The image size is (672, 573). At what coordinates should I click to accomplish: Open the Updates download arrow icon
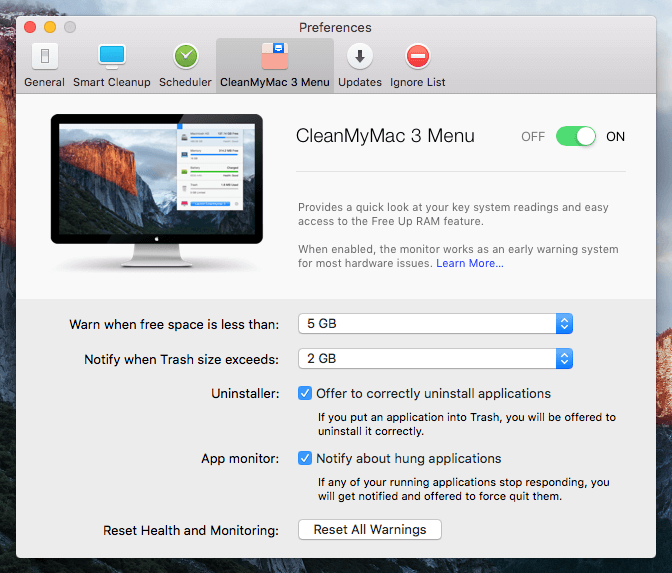(360, 57)
